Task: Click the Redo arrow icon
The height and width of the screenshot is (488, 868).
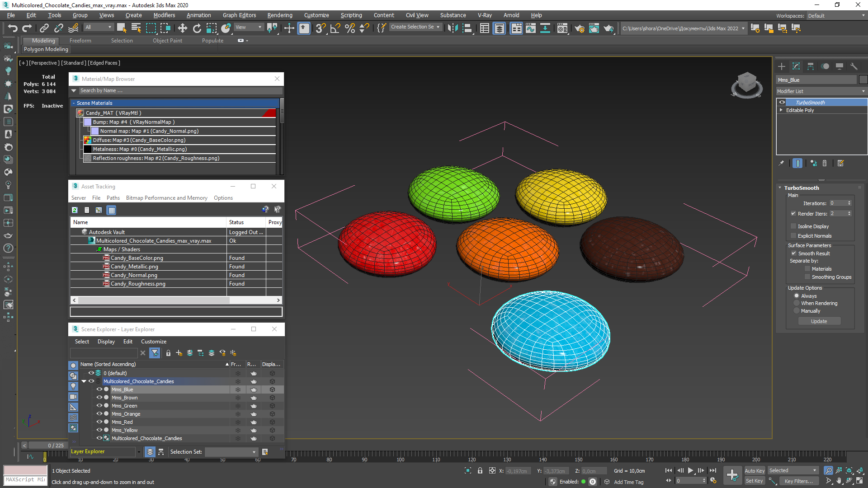Action: pyautogui.click(x=27, y=28)
